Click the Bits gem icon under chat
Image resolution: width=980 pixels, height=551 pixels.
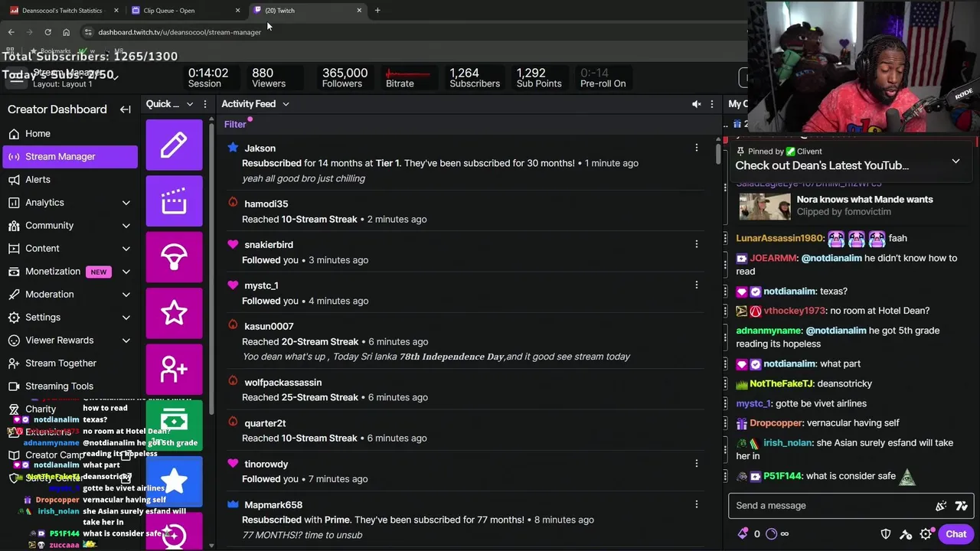click(x=743, y=534)
